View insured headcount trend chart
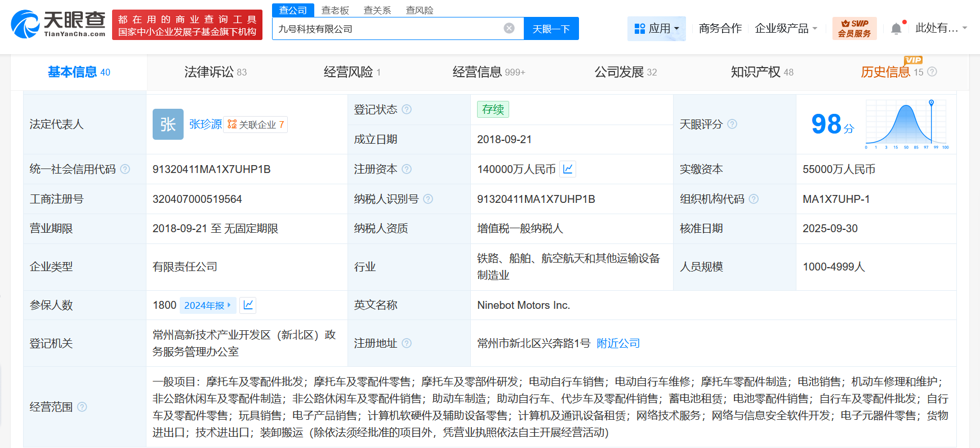 pyautogui.click(x=248, y=305)
